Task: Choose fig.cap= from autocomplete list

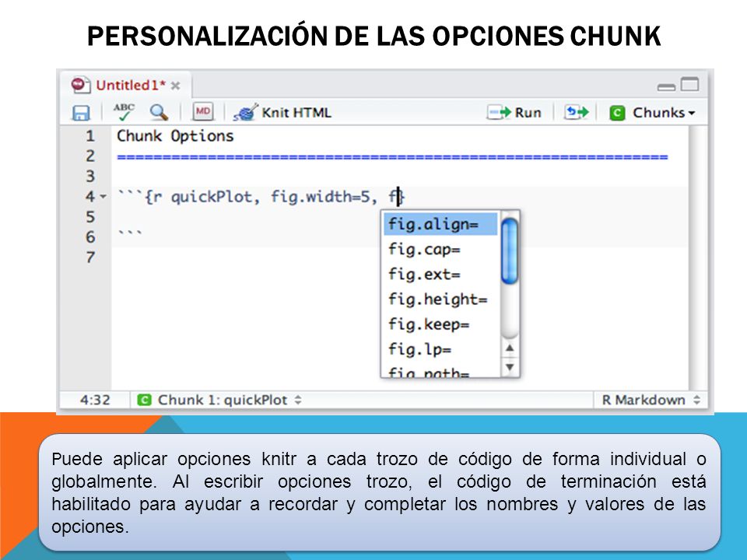Action: tap(440, 249)
